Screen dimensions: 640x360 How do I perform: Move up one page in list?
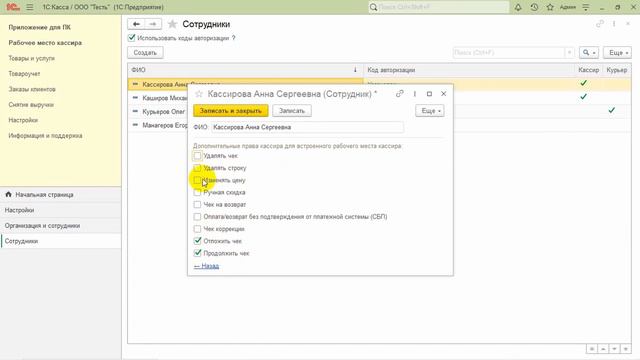pos(603,349)
